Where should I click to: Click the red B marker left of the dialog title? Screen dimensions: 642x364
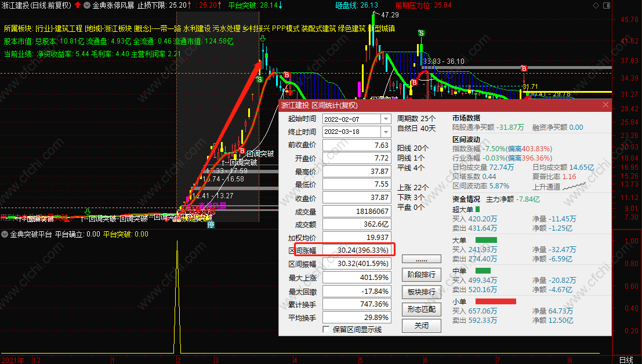(x=286, y=75)
